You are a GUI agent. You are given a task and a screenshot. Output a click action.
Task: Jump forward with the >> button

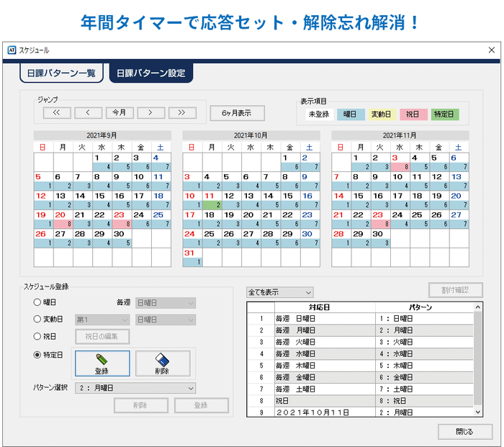click(x=182, y=112)
